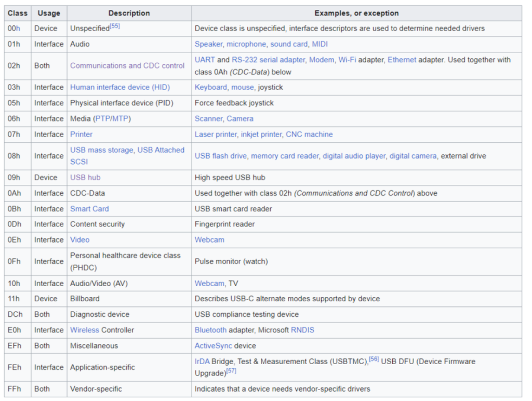
Task: Open the Communications and CDC control link
Action: click(x=127, y=65)
